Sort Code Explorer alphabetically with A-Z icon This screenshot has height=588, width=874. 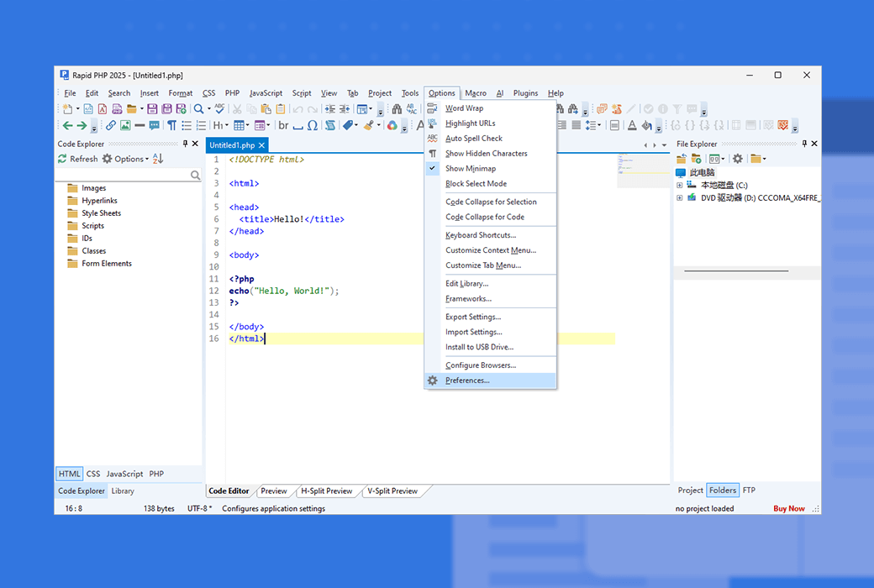click(x=158, y=159)
